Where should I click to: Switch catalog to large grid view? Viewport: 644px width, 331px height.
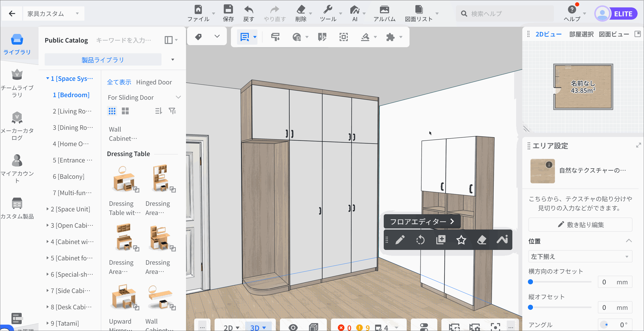(x=125, y=111)
